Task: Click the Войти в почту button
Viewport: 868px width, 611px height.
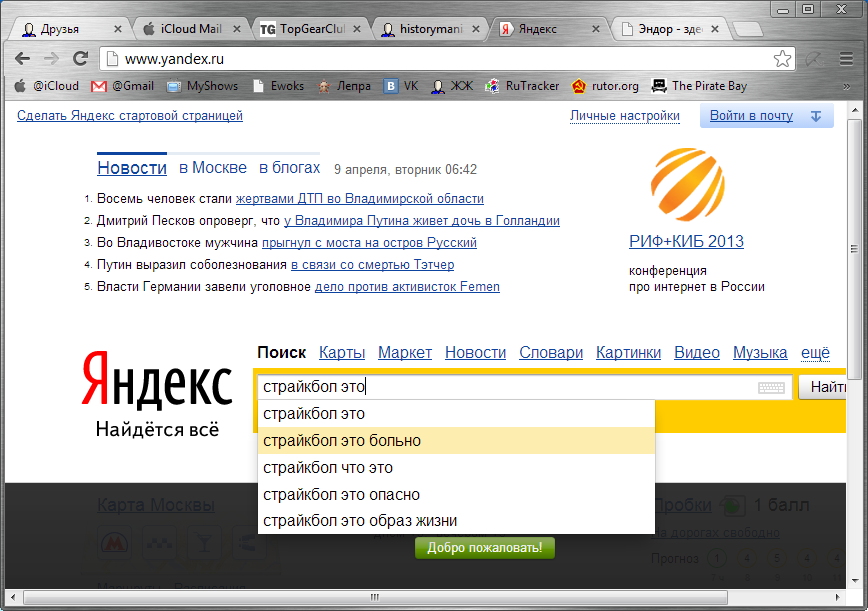Action: click(x=751, y=116)
